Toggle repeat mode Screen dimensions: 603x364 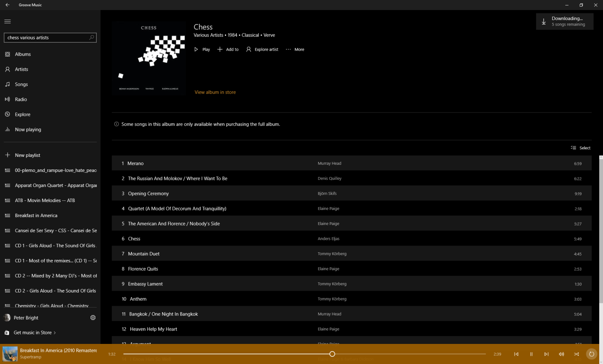click(591, 354)
